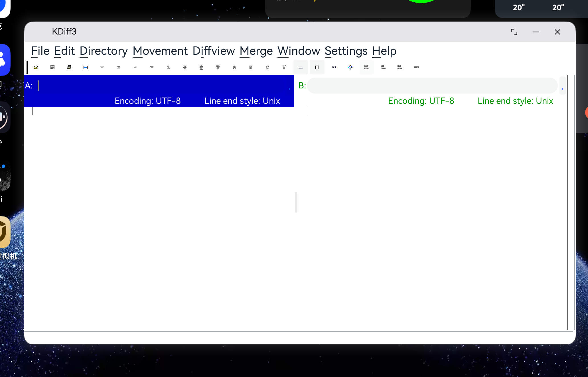Open the Movement menu
The width and height of the screenshot is (588, 377).
(x=160, y=51)
